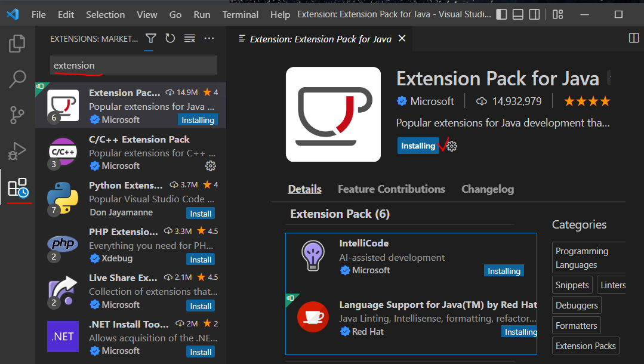644x364 pixels.
Task: Filter extensions with the funnel icon
Action: point(151,39)
